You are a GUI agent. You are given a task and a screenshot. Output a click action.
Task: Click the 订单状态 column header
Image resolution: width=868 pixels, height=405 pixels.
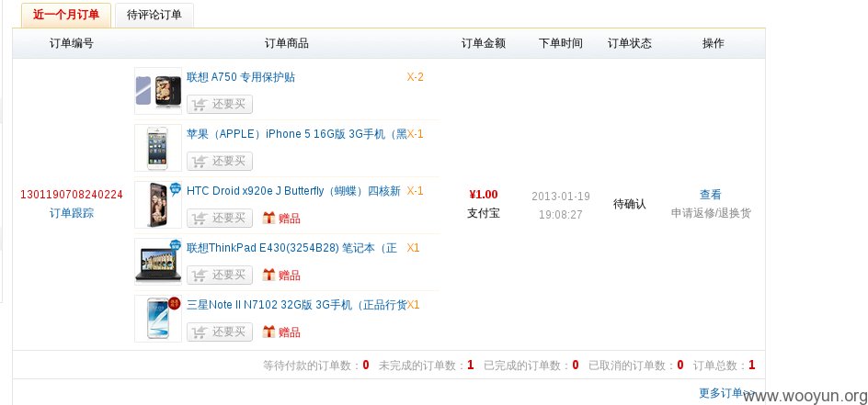630,43
